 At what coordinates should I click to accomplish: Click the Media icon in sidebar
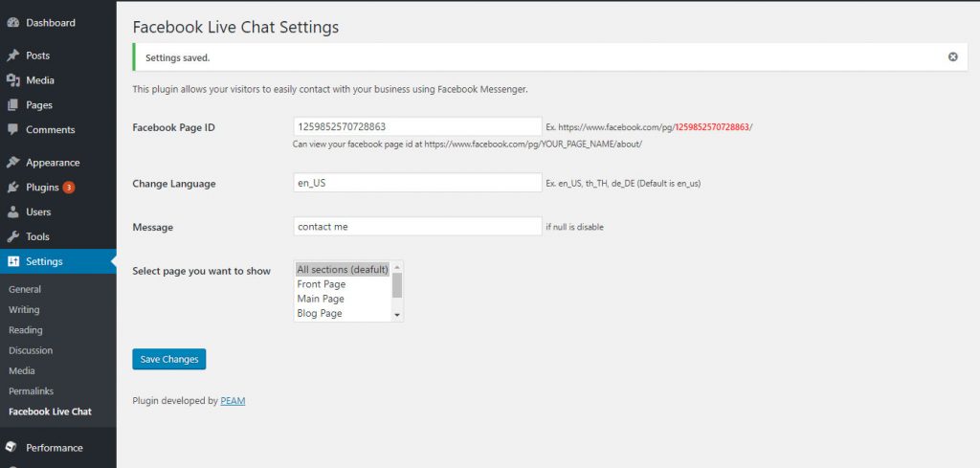tap(13, 80)
